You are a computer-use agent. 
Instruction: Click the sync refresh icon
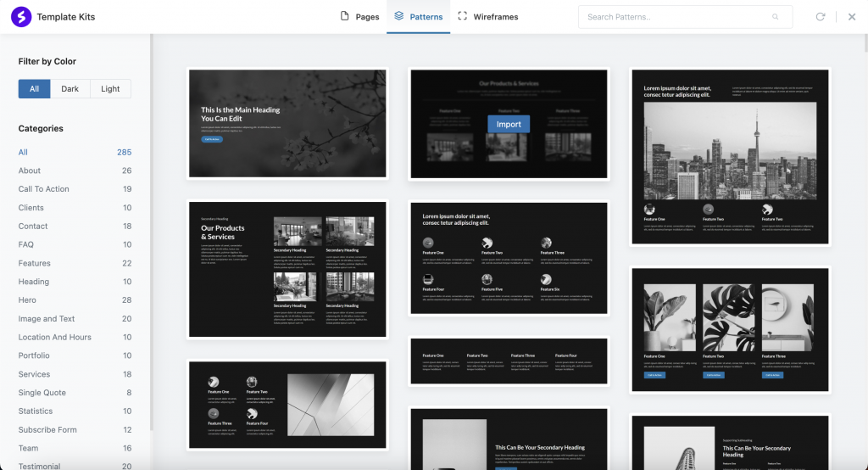(x=821, y=17)
